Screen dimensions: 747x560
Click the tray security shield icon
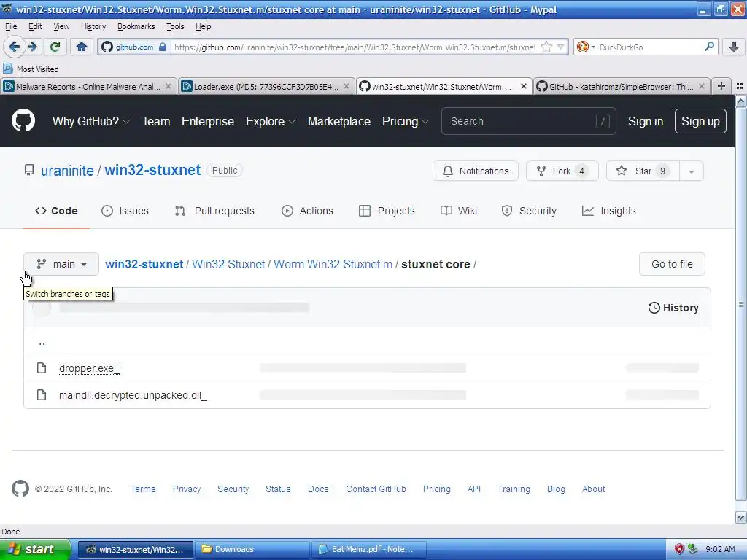[679, 549]
